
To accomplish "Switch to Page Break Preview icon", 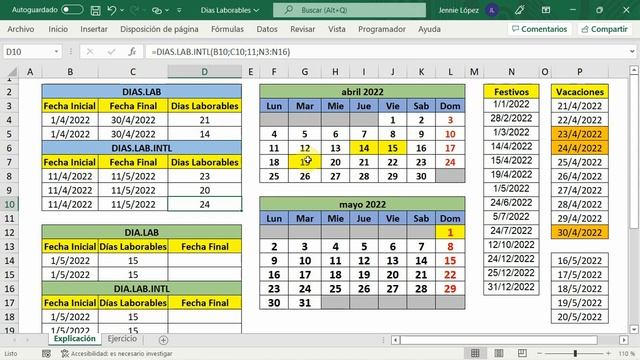I will [522, 353].
